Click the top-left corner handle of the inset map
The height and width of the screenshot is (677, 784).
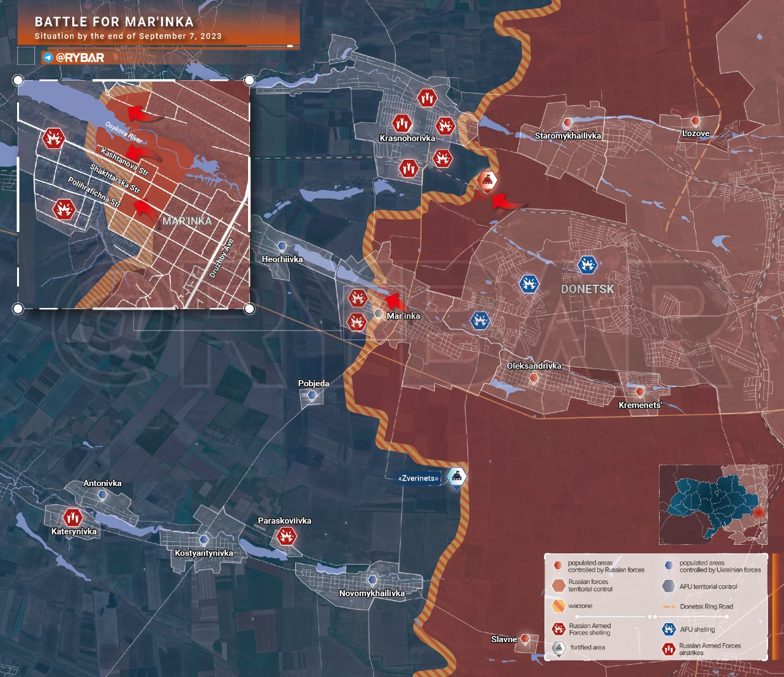18,80
